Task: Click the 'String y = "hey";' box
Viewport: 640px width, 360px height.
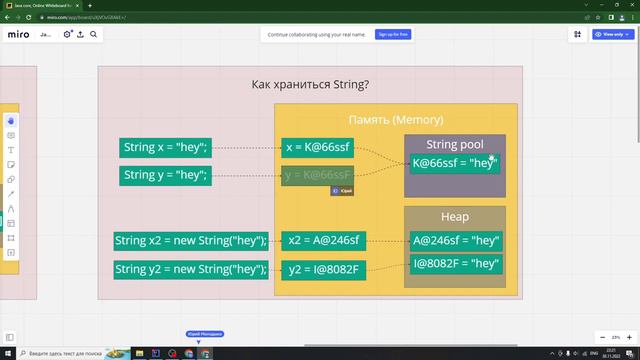Action: 165,176
